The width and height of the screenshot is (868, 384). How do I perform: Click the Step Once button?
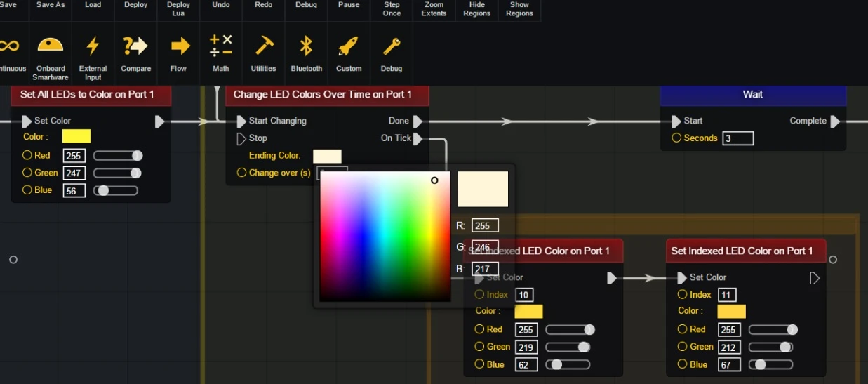click(392, 10)
